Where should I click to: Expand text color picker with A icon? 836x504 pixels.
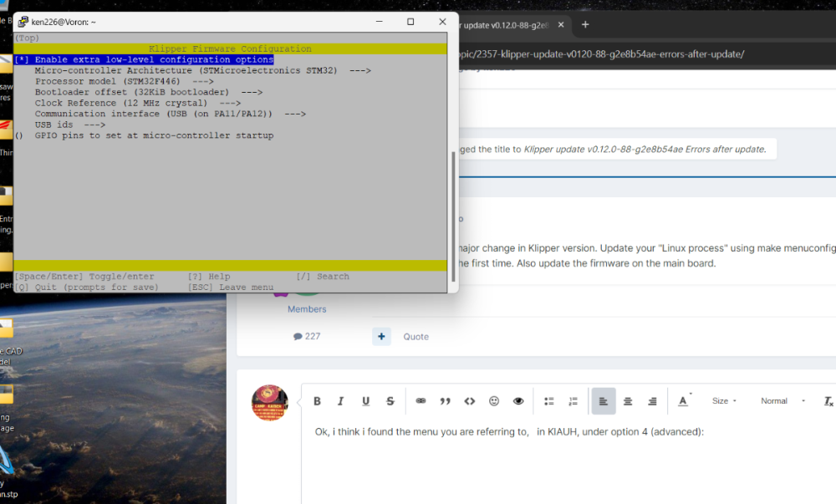point(685,401)
